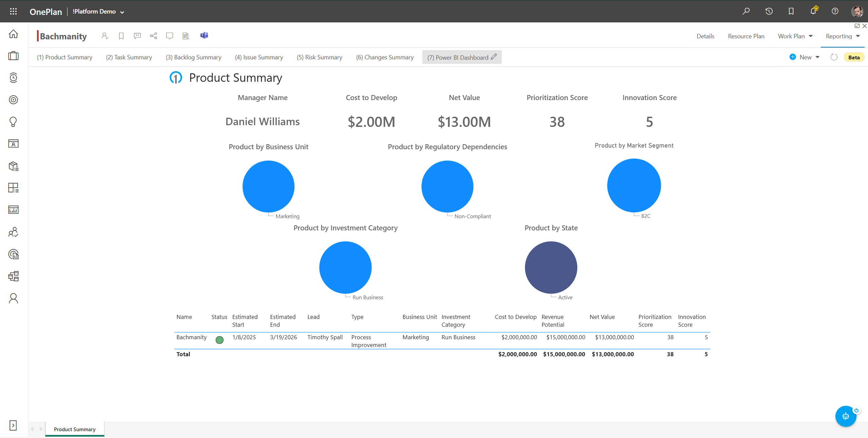This screenshot has height=438, width=868.
Task: Open the grid list sidebar icon
Action: point(13,188)
